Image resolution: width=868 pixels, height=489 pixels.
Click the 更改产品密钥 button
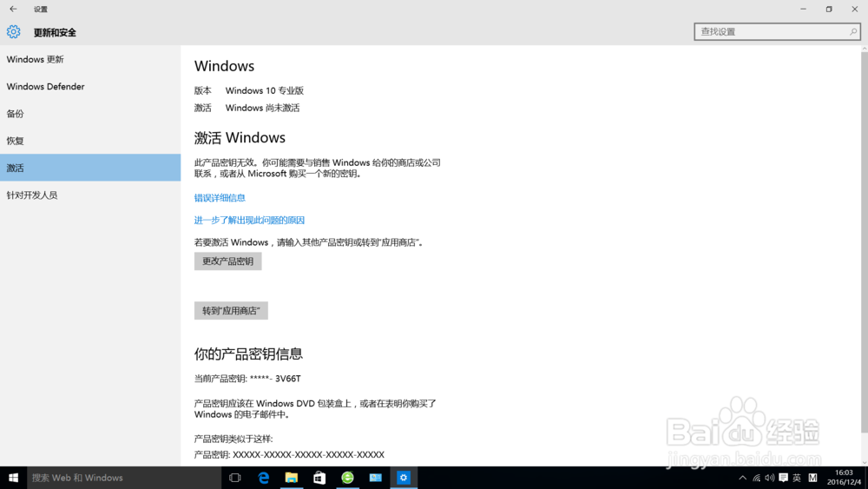[x=227, y=261]
